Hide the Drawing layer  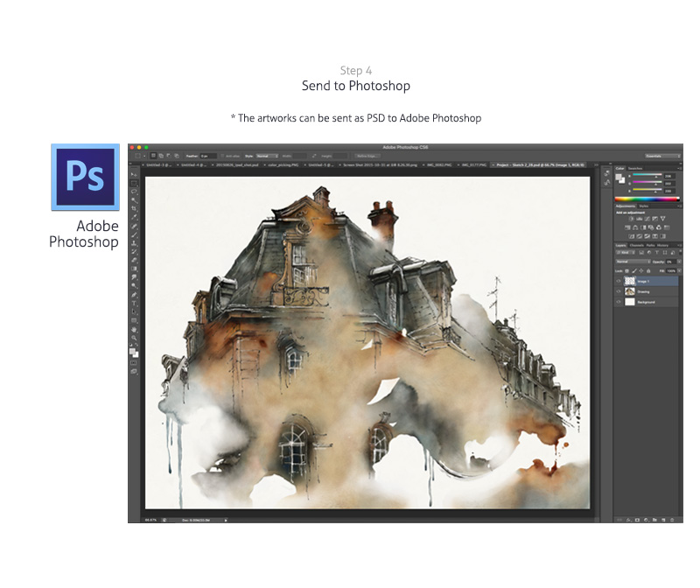point(619,291)
